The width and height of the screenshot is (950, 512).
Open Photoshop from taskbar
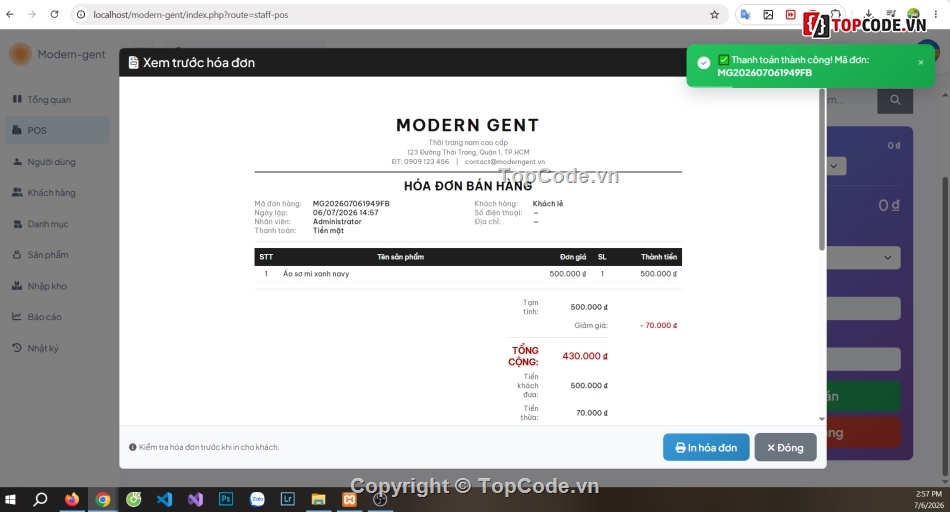pos(226,499)
